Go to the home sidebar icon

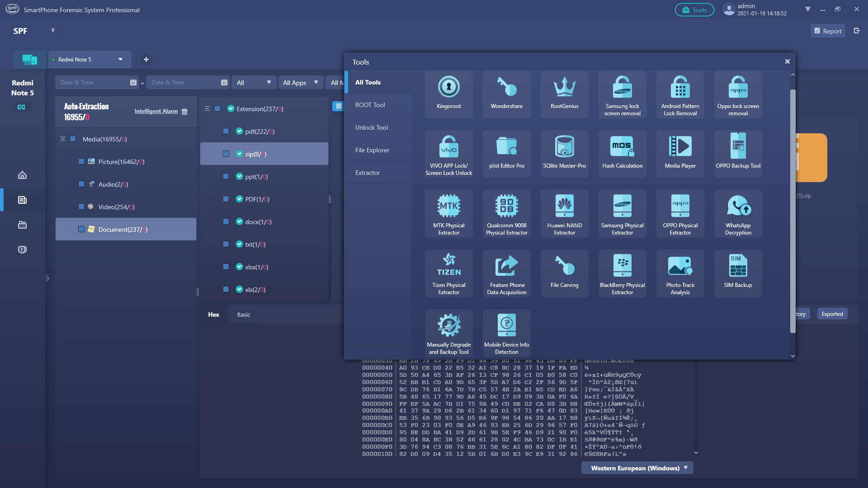(22, 175)
